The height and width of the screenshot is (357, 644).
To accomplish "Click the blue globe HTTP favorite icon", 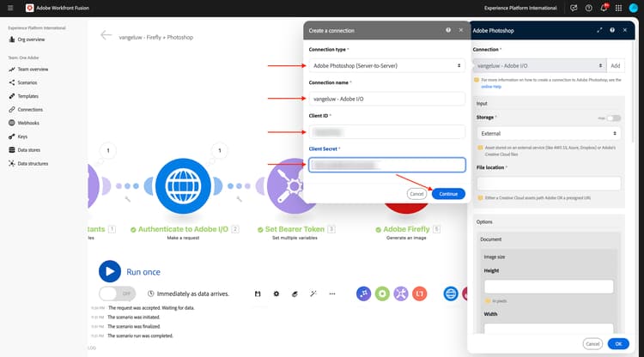I will point(451,293).
